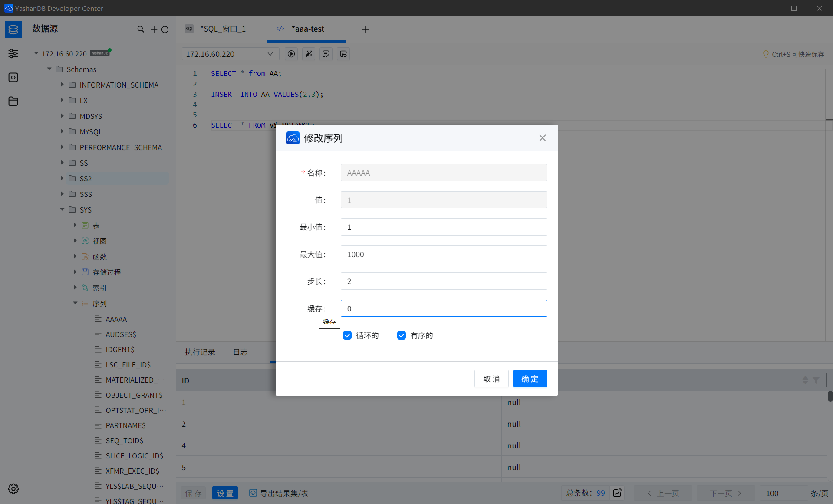Image resolution: width=833 pixels, height=504 pixels.
Task: Uncheck the 循环的 checkbox
Action: pos(347,335)
